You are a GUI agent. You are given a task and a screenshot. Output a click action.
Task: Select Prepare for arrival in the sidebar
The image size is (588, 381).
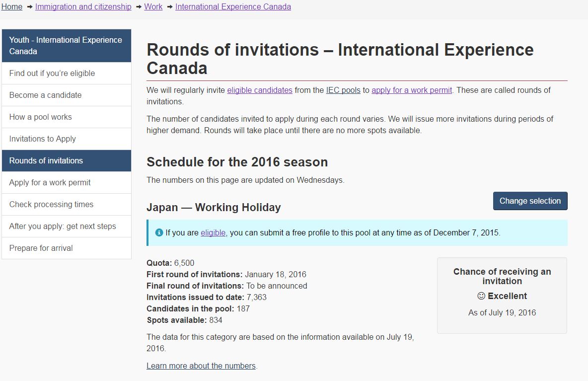coord(67,248)
